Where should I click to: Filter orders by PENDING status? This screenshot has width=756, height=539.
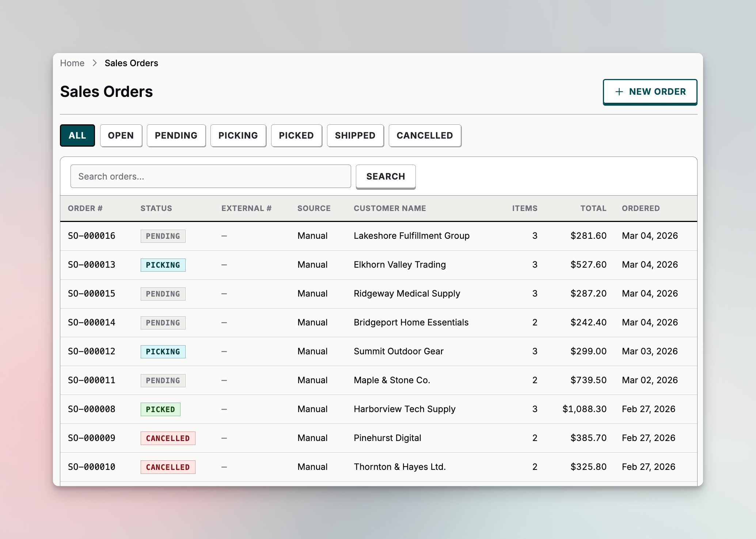pyautogui.click(x=176, y=135)
